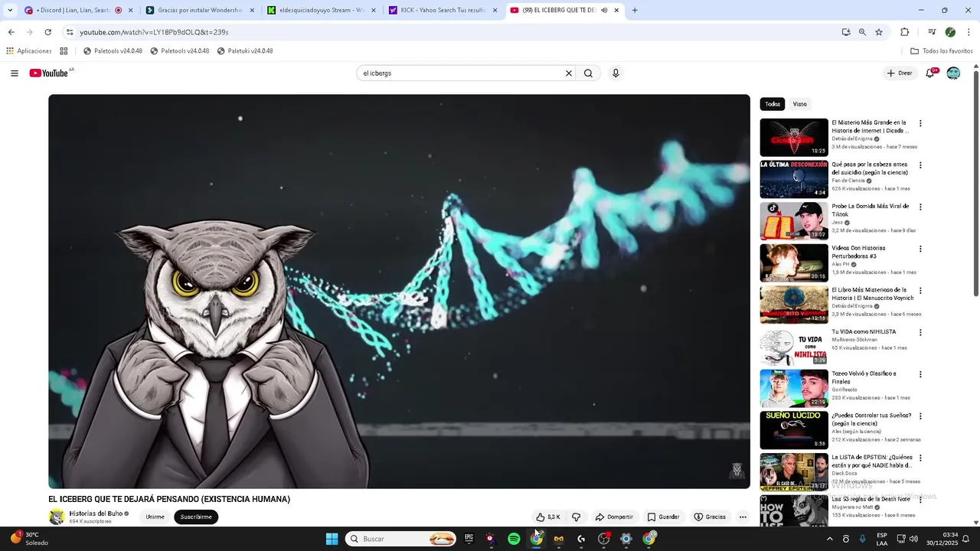This screenshot has width=980, height=551.
Task: Open Tu VIDA como NIHILISTA thumbnail
Action: (794, 347)
